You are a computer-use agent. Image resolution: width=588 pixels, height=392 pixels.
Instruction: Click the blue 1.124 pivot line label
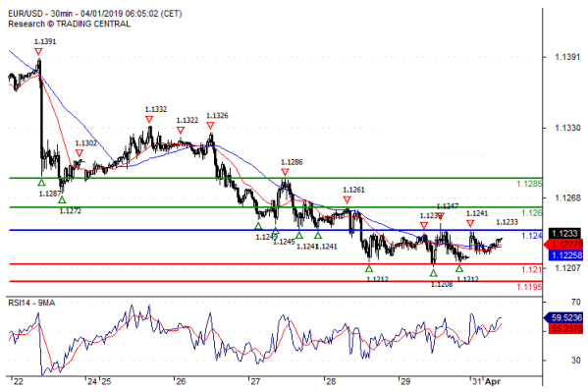(531, 236)
